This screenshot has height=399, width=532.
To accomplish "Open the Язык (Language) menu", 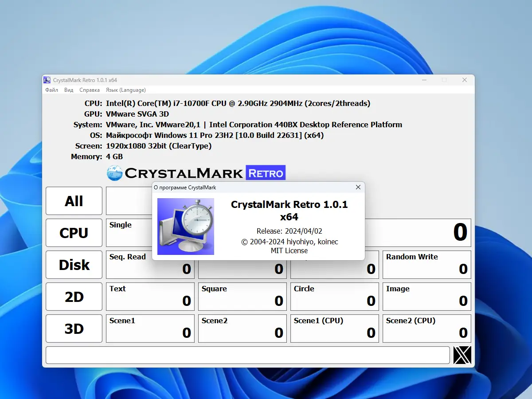I will point(125,90).
